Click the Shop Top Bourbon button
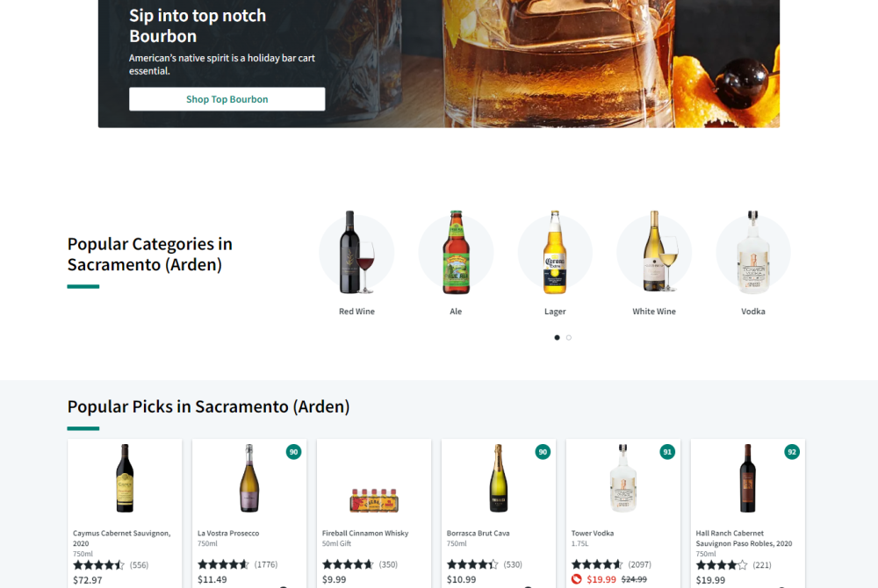Image resolution: width=878 pixels, height=588 pixels. [x=227, y=99]
